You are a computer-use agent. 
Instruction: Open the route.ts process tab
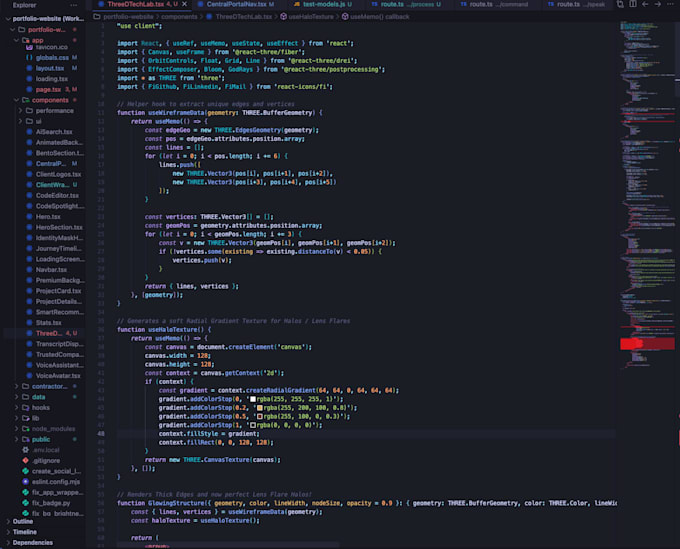406,4
